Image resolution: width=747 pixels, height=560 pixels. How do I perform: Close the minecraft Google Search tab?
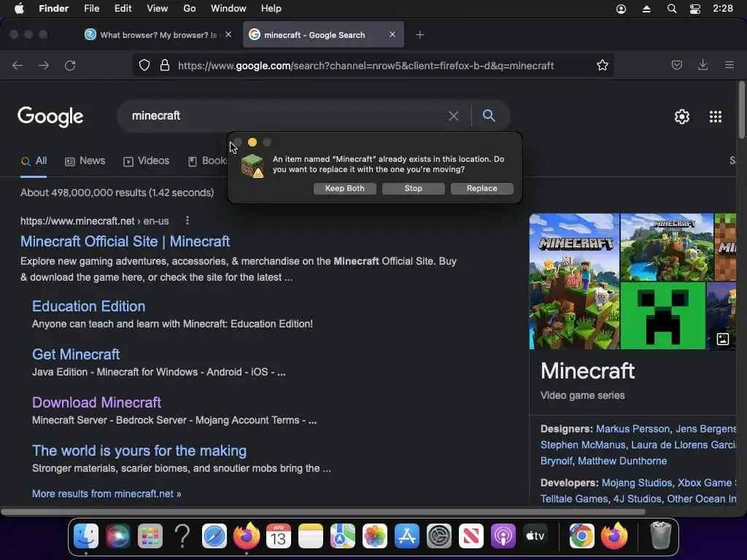click(392, 34)
